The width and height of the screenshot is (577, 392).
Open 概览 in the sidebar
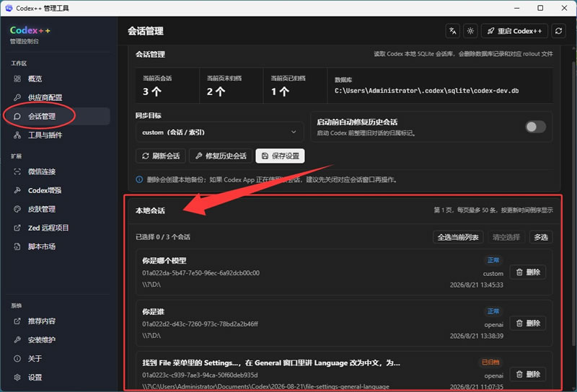tap(58, 79)
